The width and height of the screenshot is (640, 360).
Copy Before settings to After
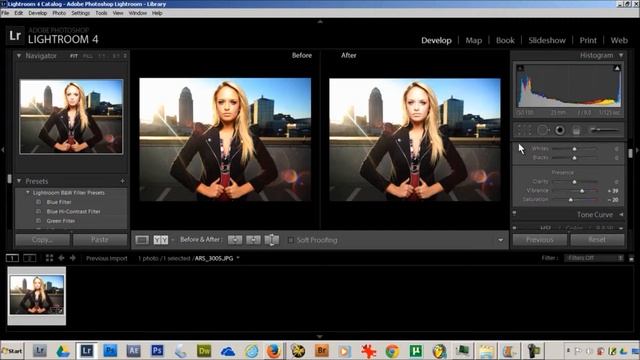point(235,240)
